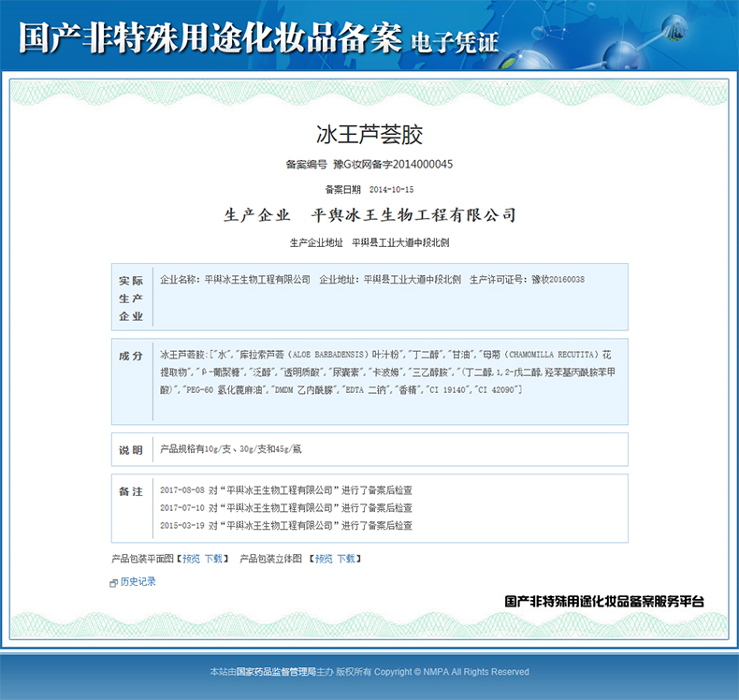Screen dimensions: 739x700
Task: Click the ingredient text ALOE BARBADENSIS
Action: tap(327, 355)
